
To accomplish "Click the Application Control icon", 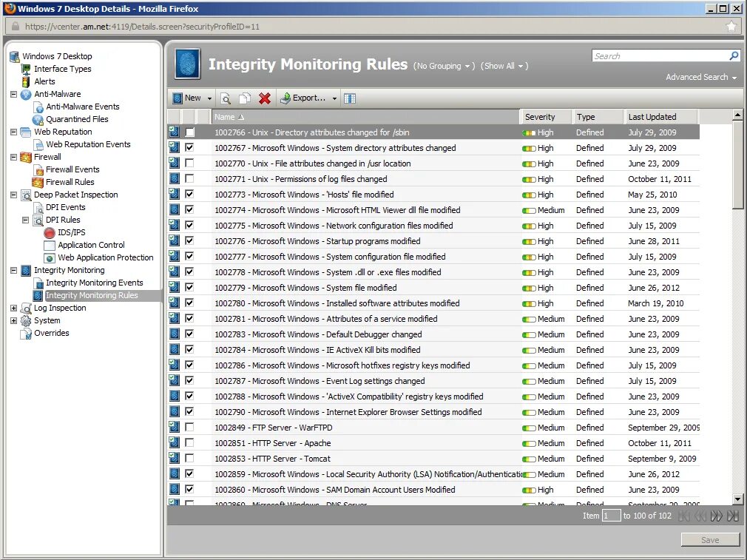I will [50, 246].
